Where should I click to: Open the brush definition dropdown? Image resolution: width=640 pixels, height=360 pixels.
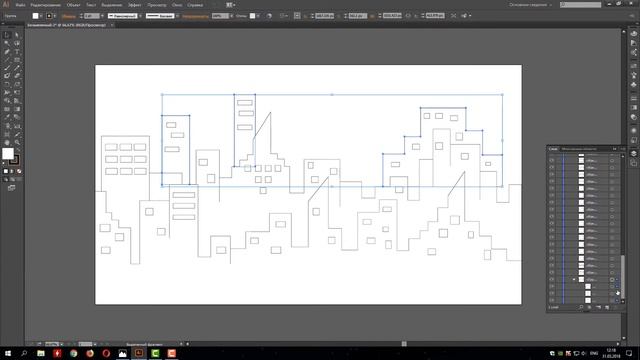[x=178, y=16]
